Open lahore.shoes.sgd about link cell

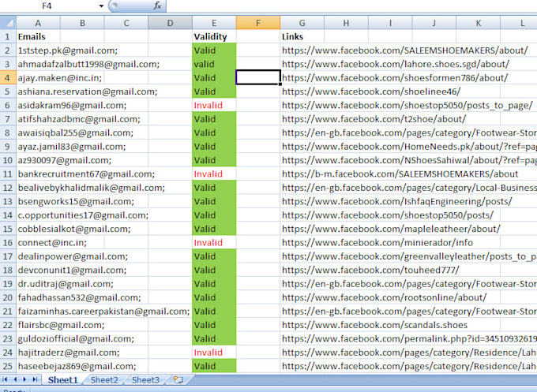click(x=396, y=64)
